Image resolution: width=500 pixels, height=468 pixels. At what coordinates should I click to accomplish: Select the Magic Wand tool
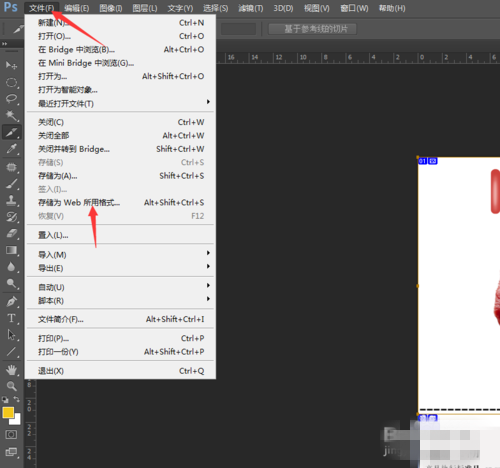tap(11, 116)
